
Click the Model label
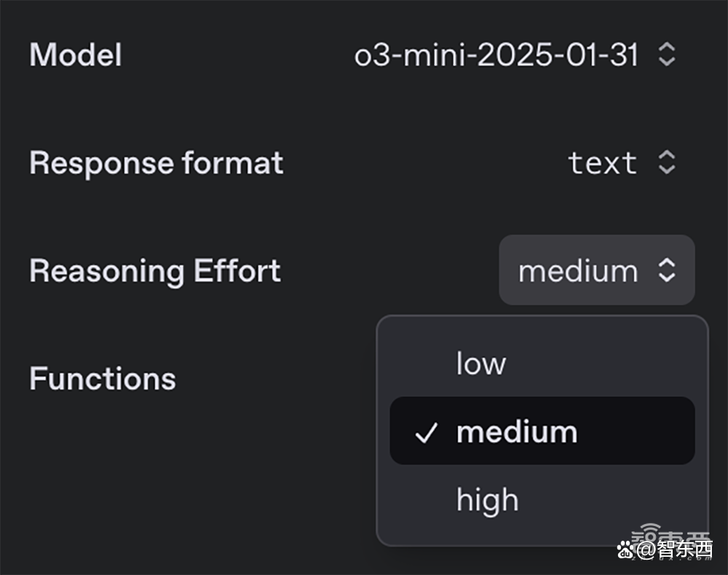point(76,55)
